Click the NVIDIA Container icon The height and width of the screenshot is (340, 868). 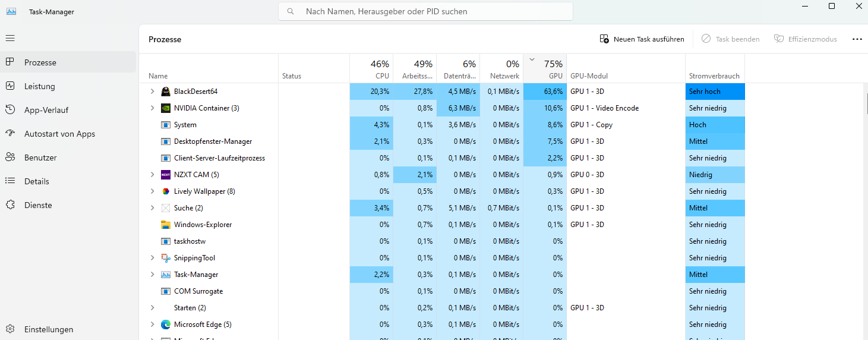coord(166,108)
